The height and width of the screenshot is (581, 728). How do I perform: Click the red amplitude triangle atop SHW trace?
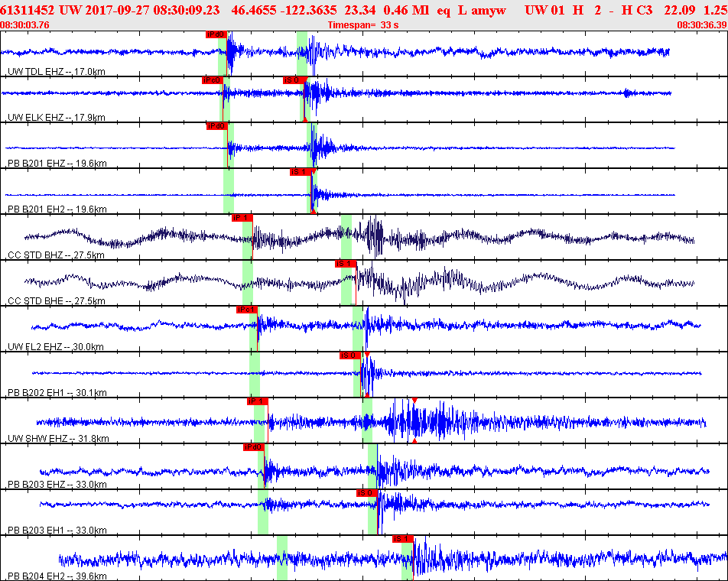[x=414, y=401]
